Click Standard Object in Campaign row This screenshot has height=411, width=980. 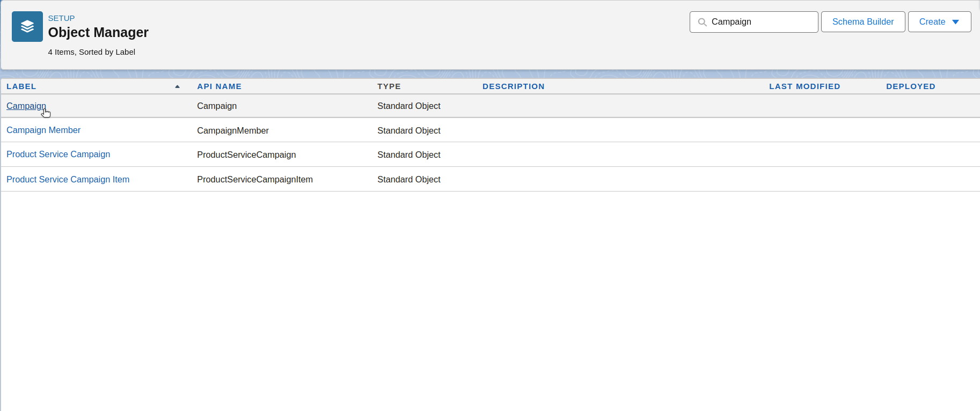coord(409,106)
